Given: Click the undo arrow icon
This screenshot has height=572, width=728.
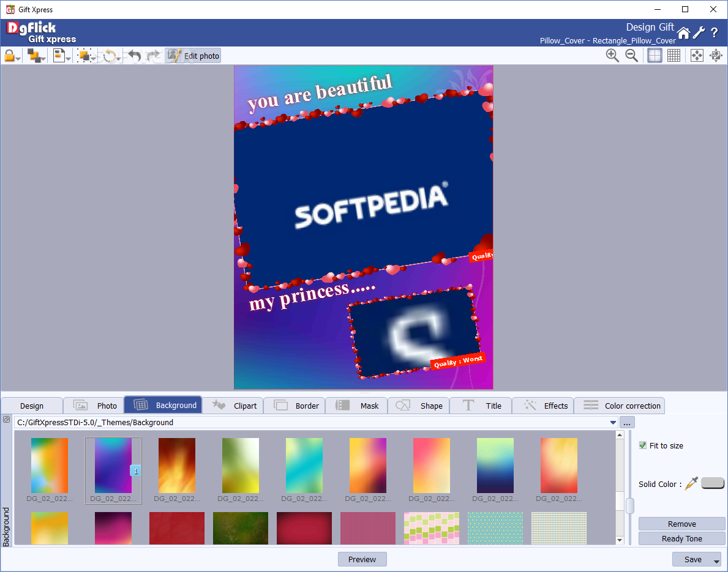Looking at the screenshot, I should click(x=135, y=56).
